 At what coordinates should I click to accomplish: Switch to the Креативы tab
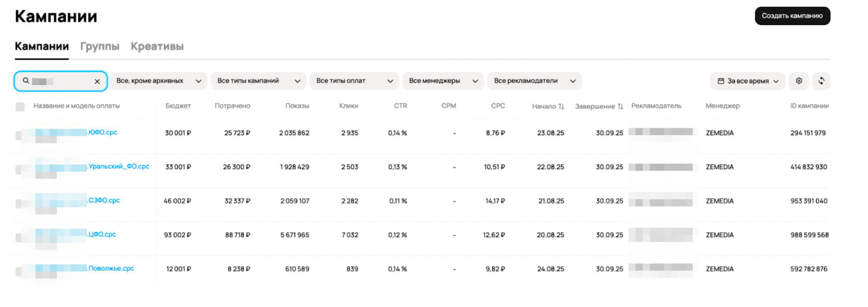pyautogui.click(x=157, y=47)
